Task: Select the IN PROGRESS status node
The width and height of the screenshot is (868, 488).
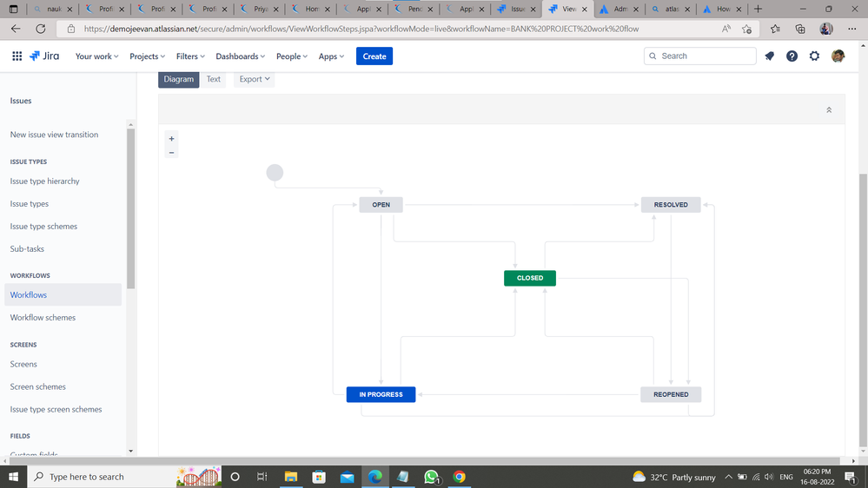Action: point(381,394)
